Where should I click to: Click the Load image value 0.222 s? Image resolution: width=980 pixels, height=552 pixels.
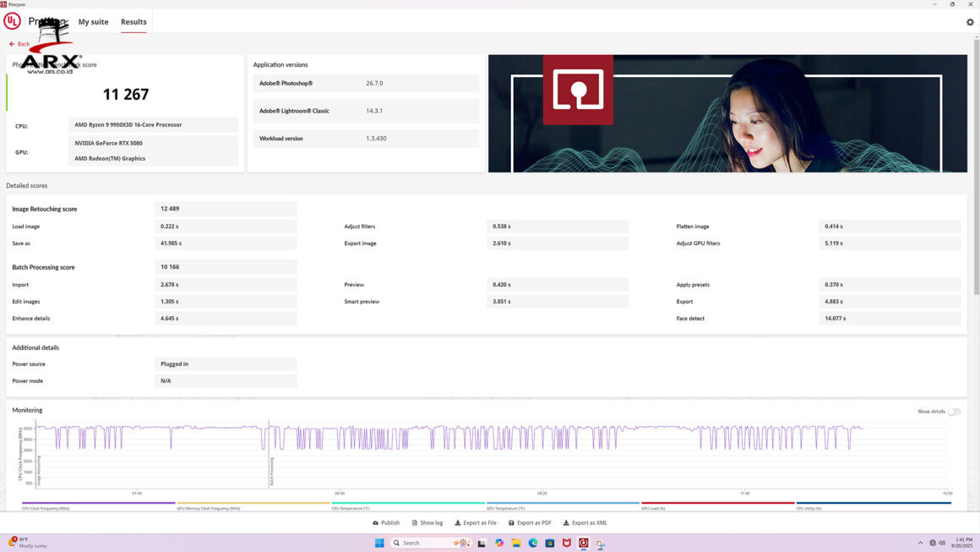tap(226, 227)
